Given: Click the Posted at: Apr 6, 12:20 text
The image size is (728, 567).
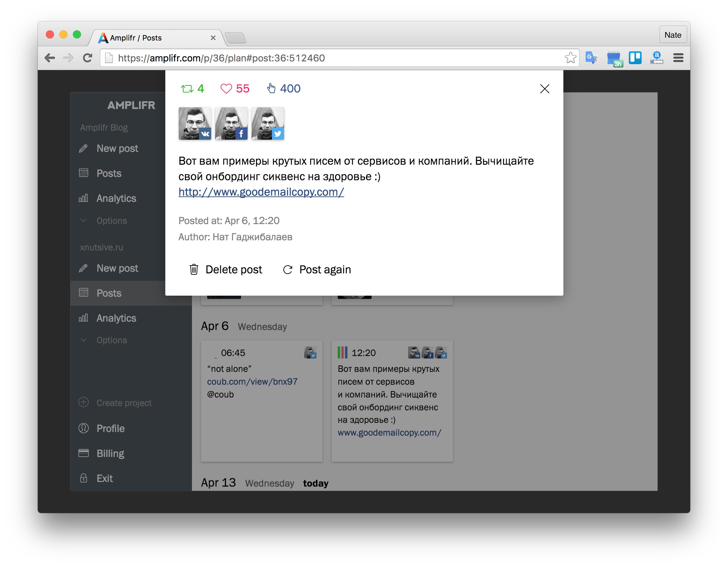Looking at the screenshot, I should [229, 221].
